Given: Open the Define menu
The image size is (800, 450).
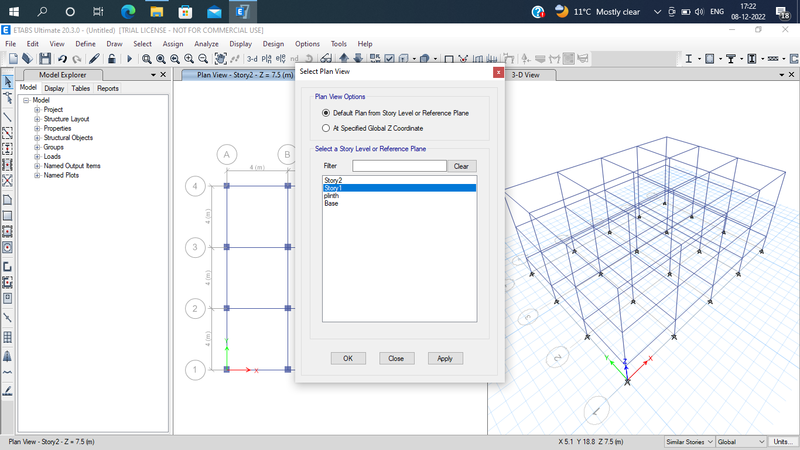Looking at the screenshot, I should [85, 44].
